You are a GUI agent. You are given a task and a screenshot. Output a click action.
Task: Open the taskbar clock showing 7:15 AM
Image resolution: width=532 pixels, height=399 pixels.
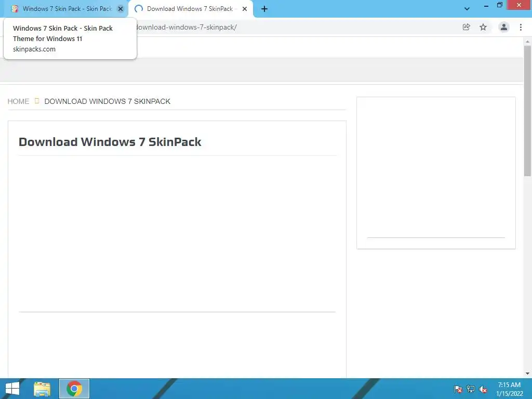[509, 389]
